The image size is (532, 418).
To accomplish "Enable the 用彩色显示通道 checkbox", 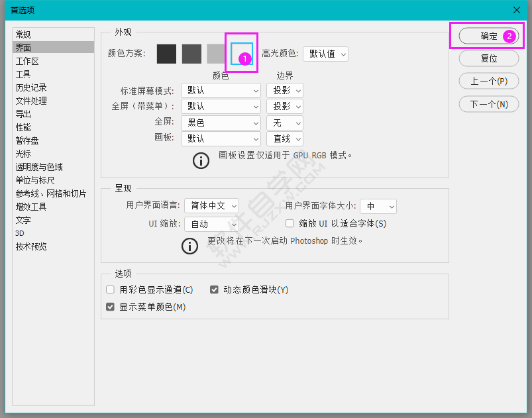I will [110, 289].
